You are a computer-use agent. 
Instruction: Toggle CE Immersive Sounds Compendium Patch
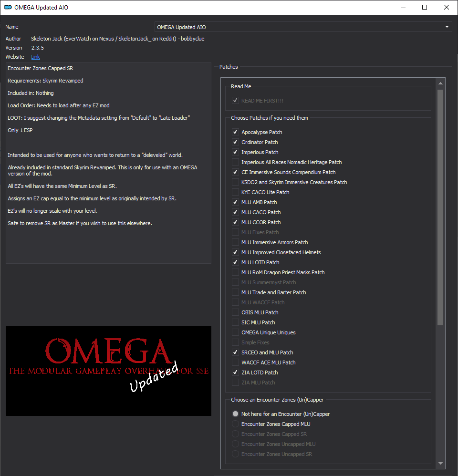coord(235,172)
